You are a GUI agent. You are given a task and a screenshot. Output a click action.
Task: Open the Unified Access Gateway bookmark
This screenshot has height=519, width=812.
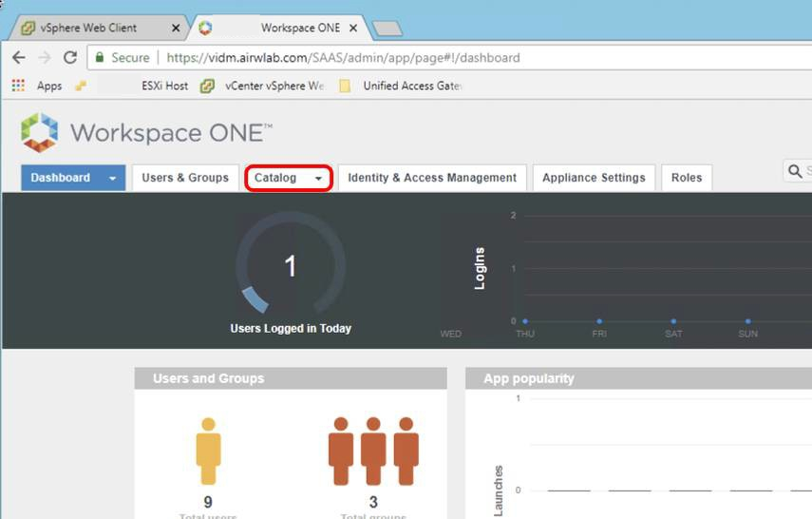click(x=402, y=86)
